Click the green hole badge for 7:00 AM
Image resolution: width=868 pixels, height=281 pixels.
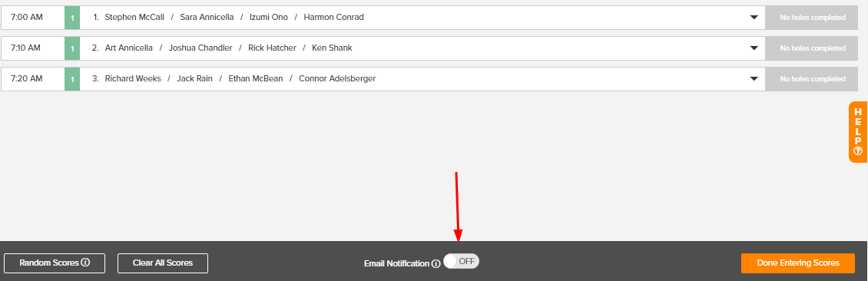(72, 18)
